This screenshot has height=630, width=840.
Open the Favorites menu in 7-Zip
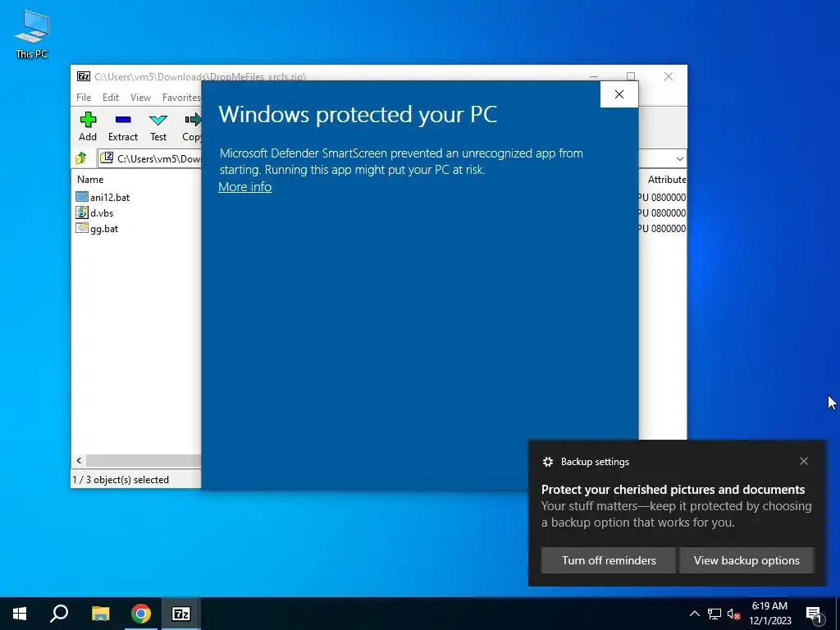(x=181, y=97)
